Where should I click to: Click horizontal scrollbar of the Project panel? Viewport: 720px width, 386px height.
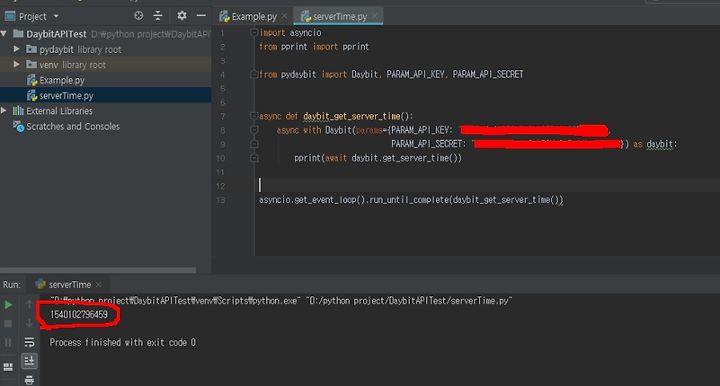98,270
